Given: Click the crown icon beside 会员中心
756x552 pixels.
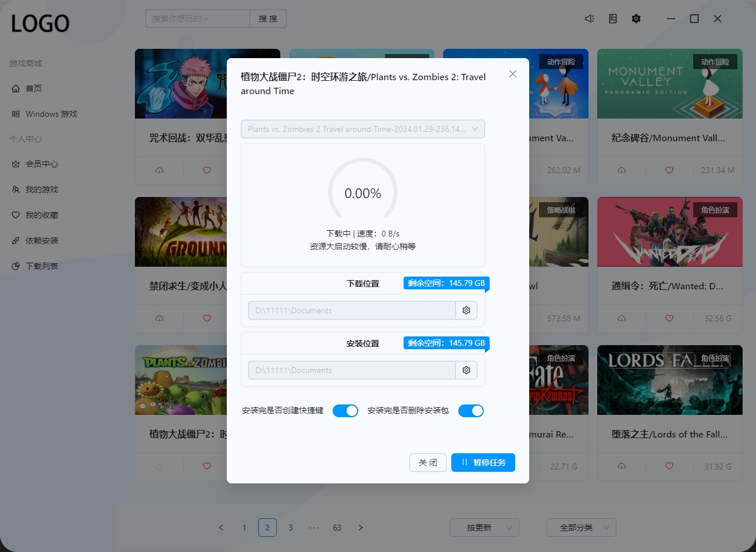Looking at the screenshot, I should (16, 164).
